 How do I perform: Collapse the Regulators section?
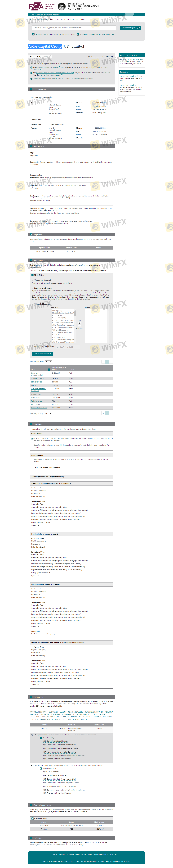pyautogui.click(x=31, y=235)
